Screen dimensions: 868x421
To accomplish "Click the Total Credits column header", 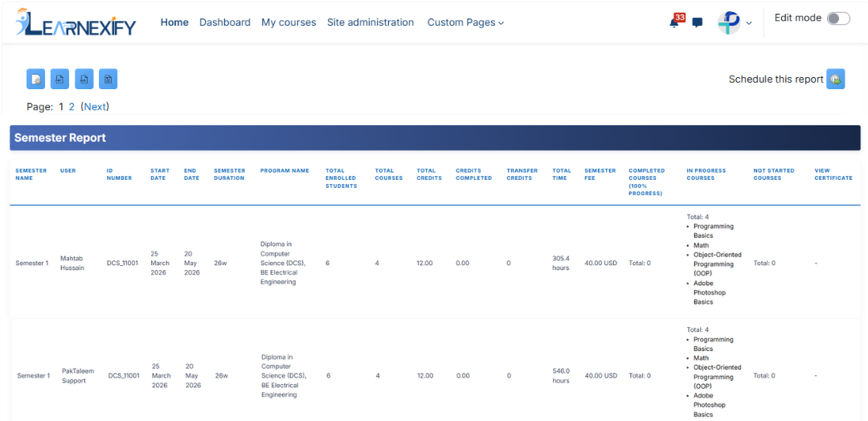I will (429, 174).
